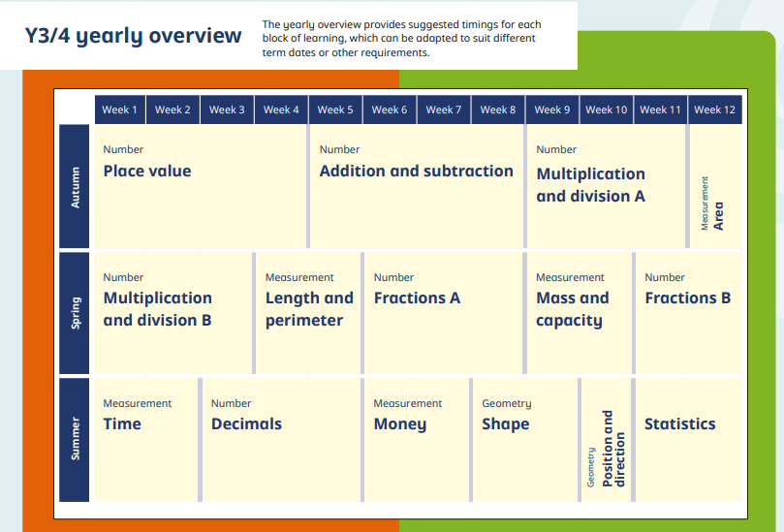784x532 pixels.
Task: Click the Time measurement block
Action: pos(122,424)
